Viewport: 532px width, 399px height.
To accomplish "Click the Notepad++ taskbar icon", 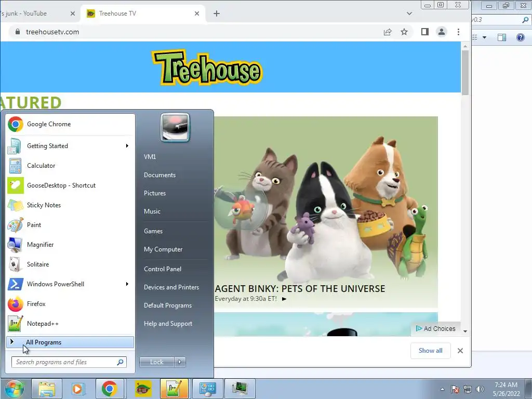I will click(x=175, y=389).
